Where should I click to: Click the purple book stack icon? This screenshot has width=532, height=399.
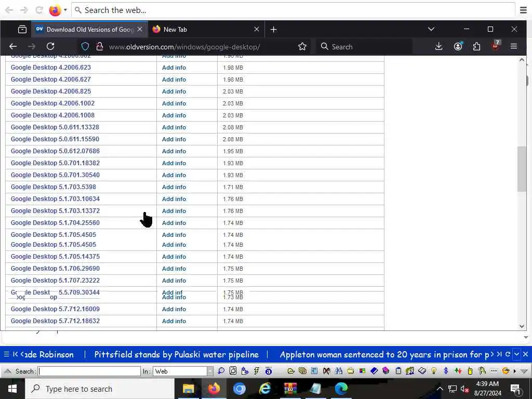(x=386, y=371)
